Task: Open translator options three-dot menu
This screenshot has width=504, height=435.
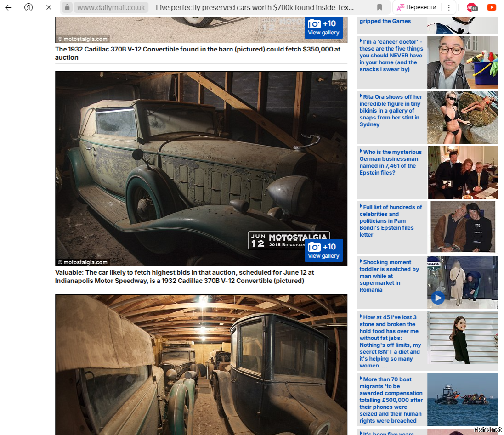Action: [x=448, y=7]
